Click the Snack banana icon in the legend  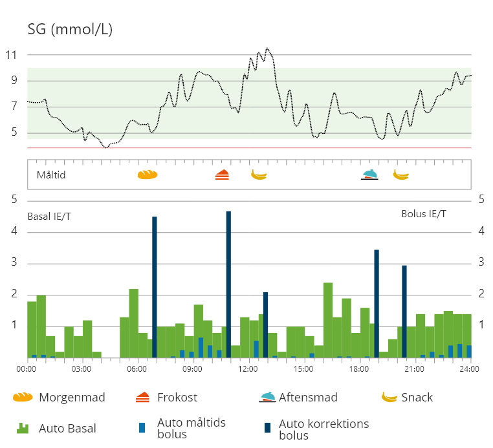(389, 398)
